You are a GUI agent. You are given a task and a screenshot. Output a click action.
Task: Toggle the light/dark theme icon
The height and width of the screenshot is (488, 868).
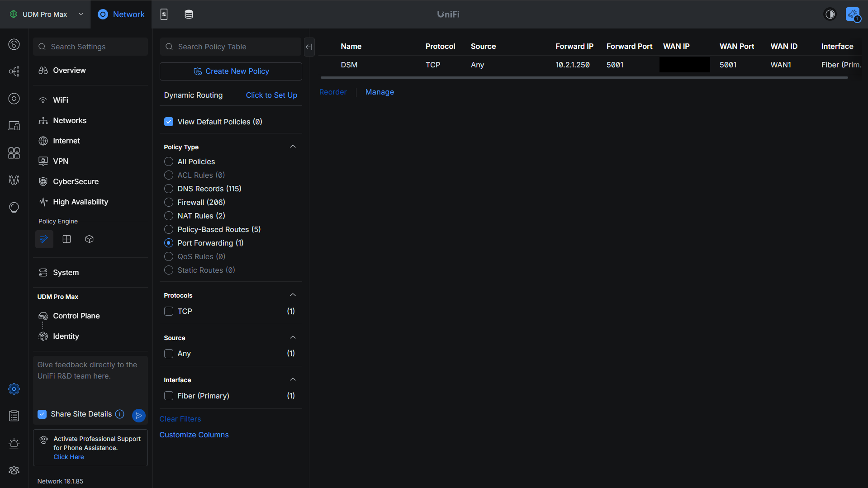830,14
